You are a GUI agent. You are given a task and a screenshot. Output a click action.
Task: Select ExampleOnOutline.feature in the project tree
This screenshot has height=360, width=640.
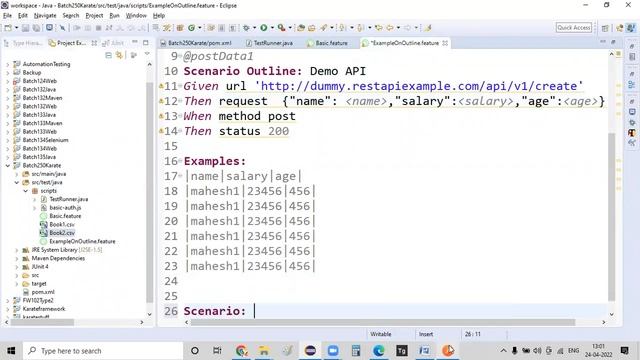pos(82,241)
